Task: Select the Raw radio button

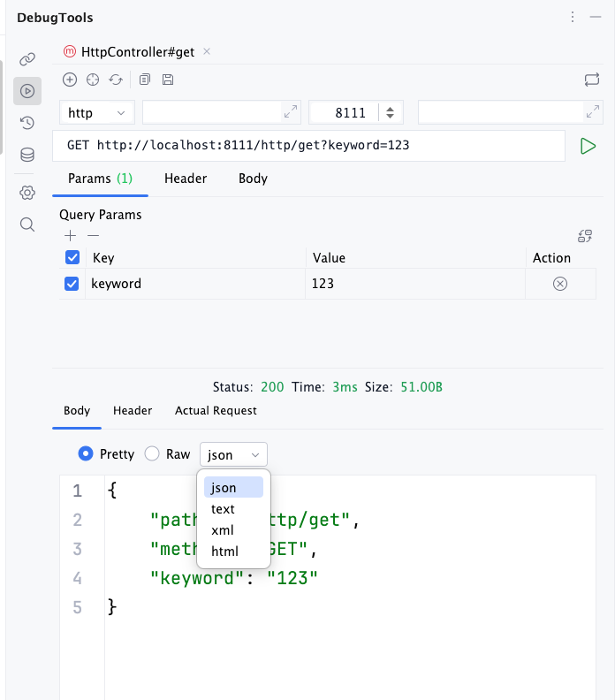Action: click(152, 453)
